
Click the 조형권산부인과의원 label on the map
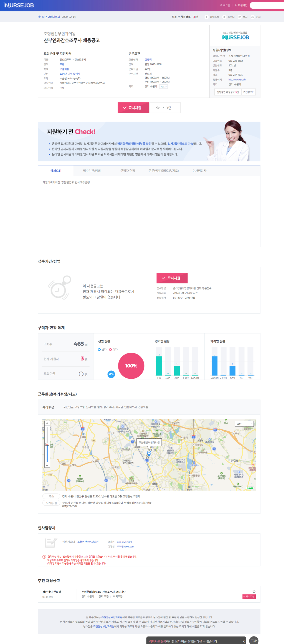tap(149, 443)
